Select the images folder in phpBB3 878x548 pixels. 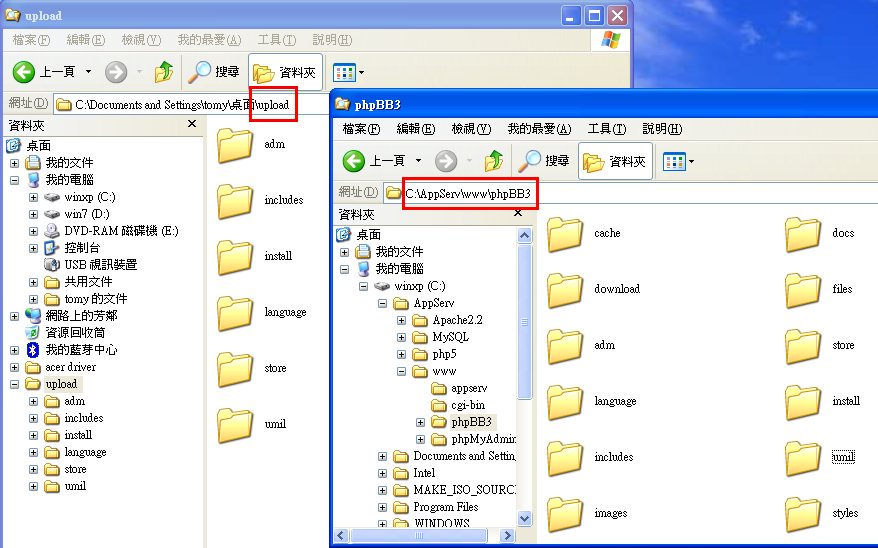[565, 514]
